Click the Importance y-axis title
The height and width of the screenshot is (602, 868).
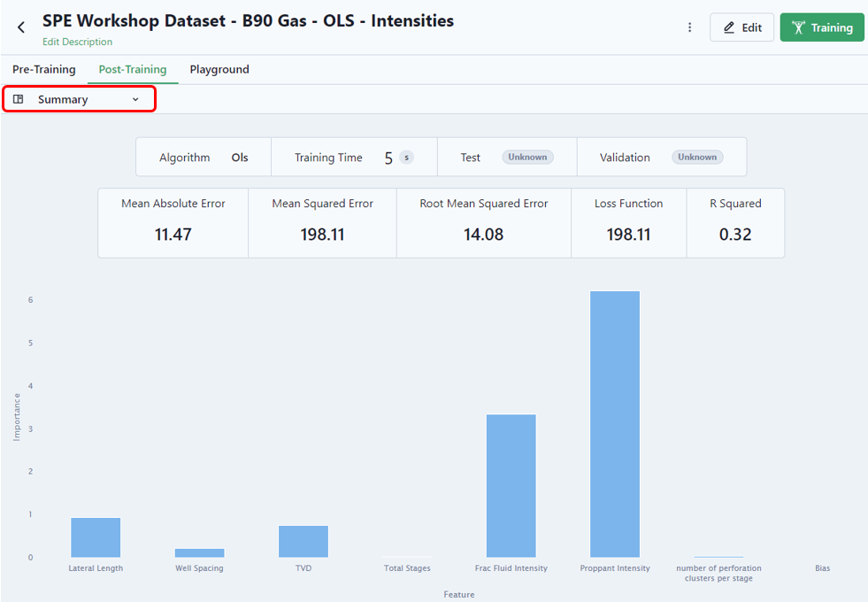(x=17, y=417)
